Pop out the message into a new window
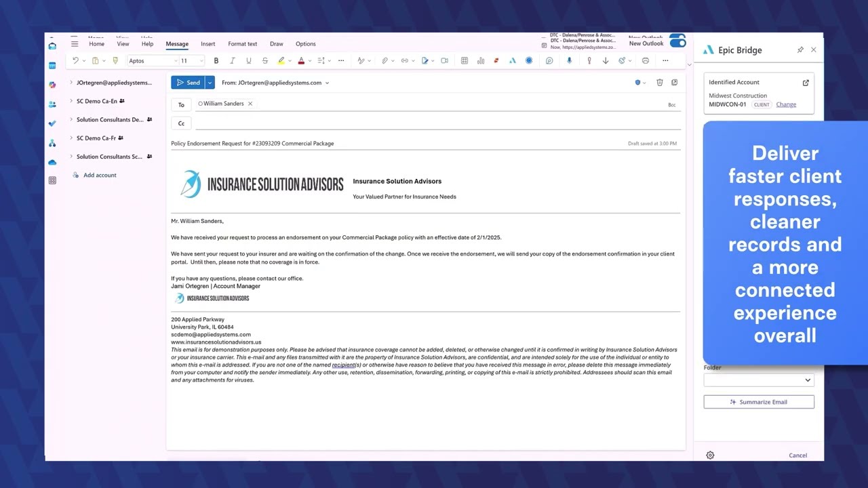Image resolution: width=868 pixels, height=488 pixels. [x=674, y=83]
